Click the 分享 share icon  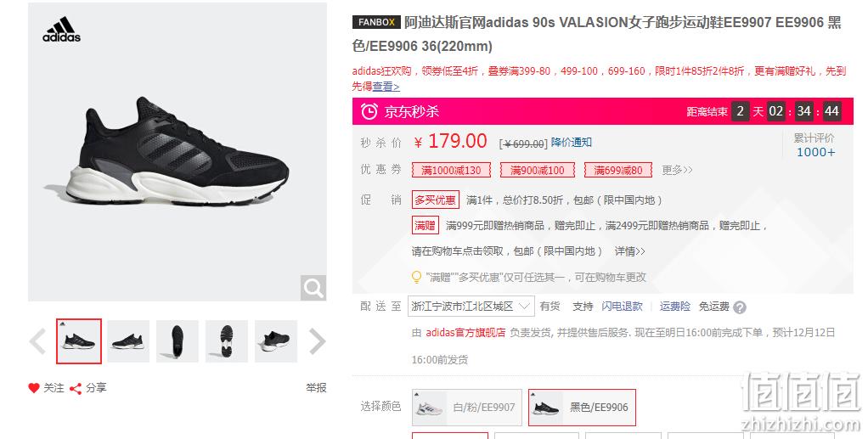(x=76, y=389)
